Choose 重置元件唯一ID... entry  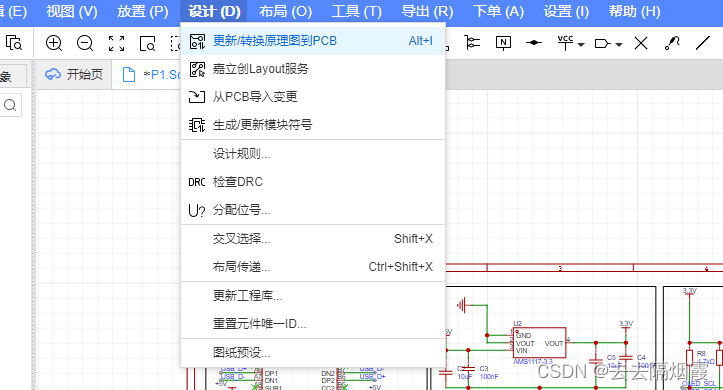pyautogui.click(x=313, y=324)
